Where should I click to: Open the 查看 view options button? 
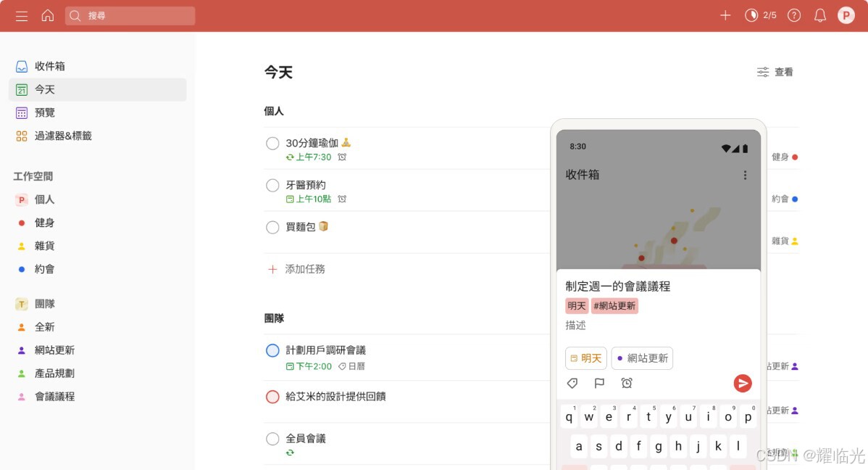775,72
